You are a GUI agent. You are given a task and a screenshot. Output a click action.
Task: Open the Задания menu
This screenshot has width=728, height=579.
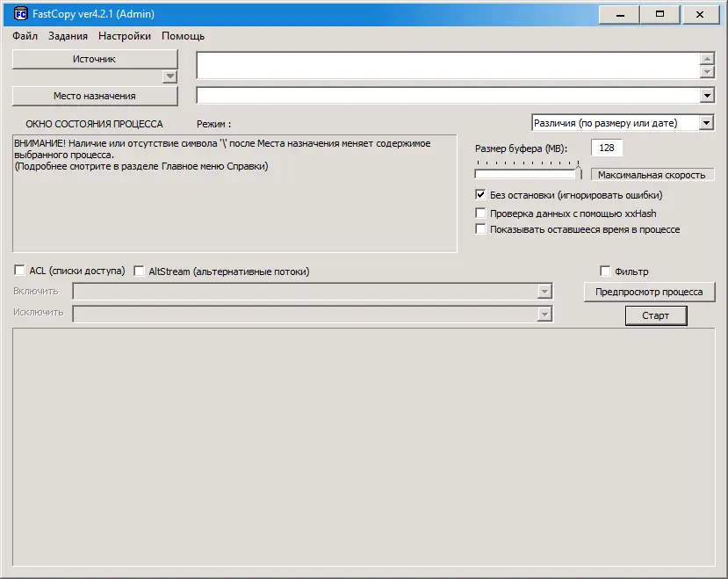pyautogui.click(x=68, y=36)
